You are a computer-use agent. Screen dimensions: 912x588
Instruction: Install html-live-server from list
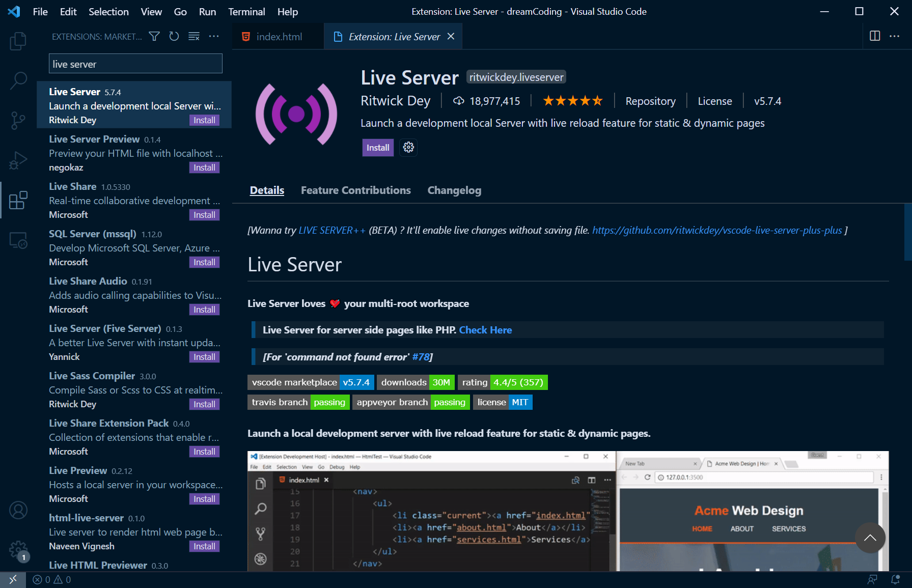204,546
